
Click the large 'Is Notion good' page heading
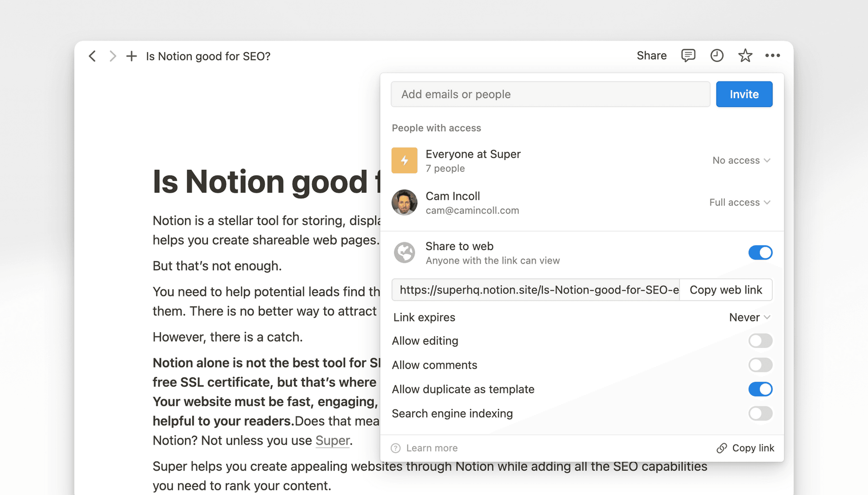coord(266,181)
